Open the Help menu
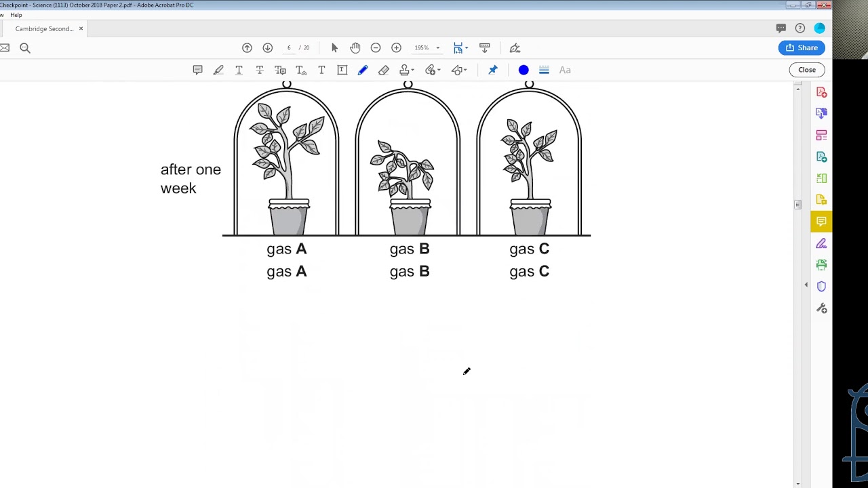The image size is (868, 488). pyautogui.click(x=16, y=15)
